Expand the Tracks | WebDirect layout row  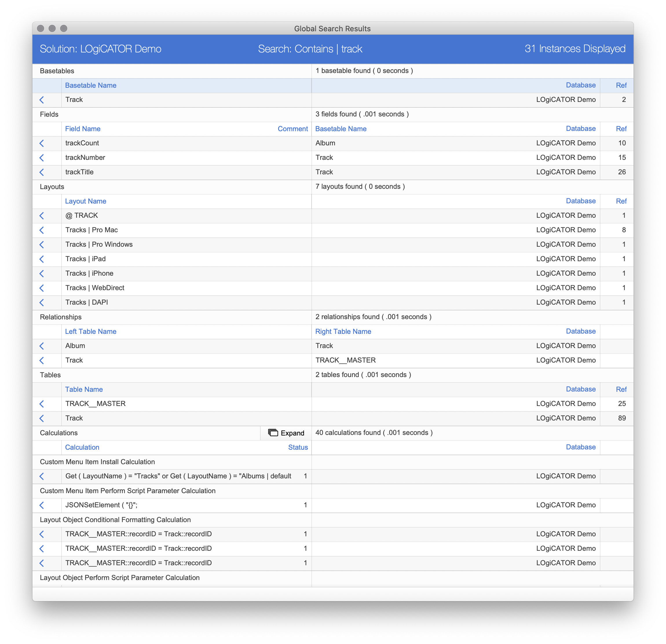pos(42,288)
